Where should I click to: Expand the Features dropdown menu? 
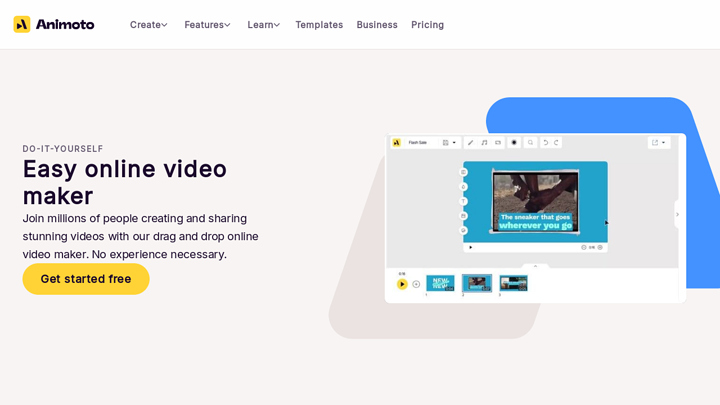coord(207,25)
